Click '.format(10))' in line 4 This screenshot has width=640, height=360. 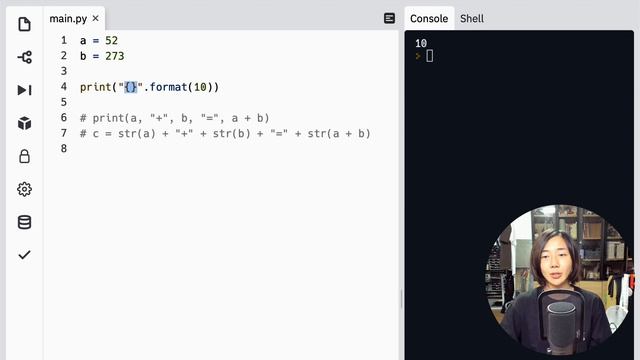pos(181,87)
